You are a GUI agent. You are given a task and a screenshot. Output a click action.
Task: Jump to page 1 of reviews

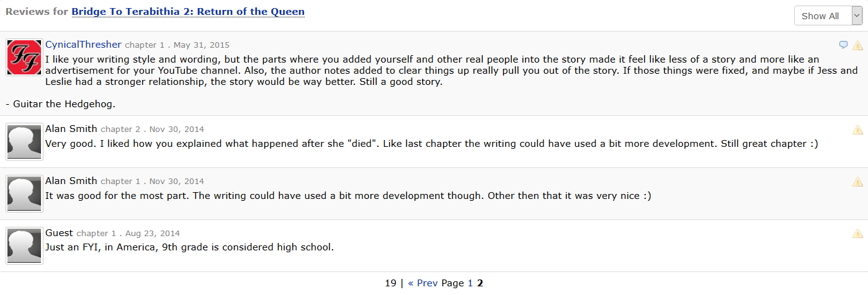(x=470, y=283)
